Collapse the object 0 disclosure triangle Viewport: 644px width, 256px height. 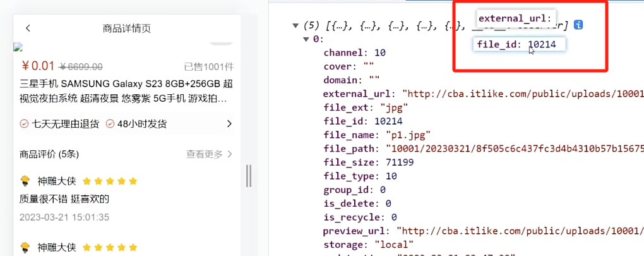[306, 39]
